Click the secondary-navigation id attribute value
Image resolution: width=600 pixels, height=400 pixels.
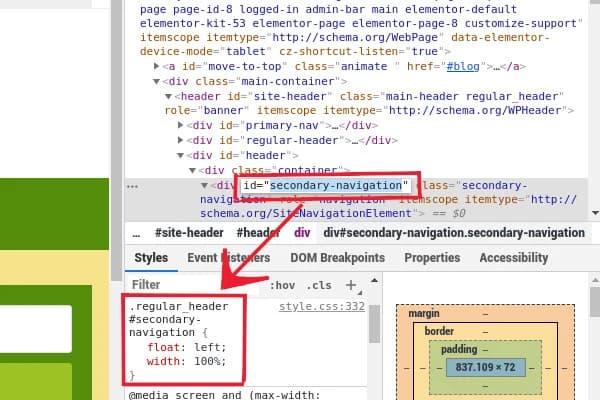tap(336, 185)
